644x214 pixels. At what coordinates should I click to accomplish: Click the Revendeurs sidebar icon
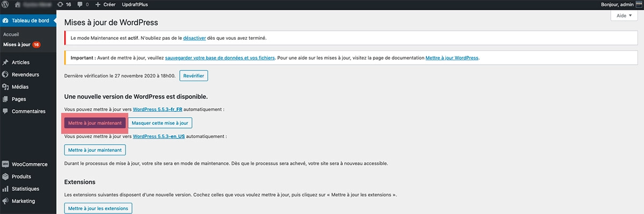[5, 75]
